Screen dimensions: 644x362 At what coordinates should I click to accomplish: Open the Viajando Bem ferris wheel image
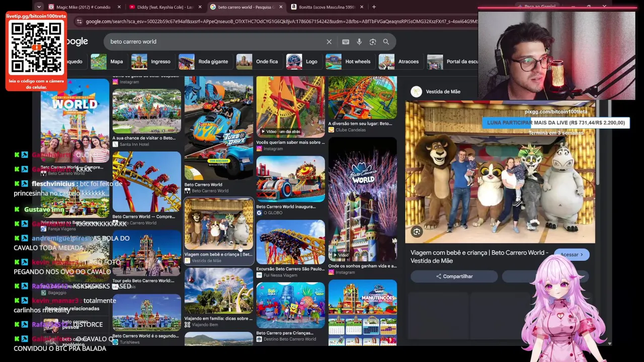click(218, 291)
